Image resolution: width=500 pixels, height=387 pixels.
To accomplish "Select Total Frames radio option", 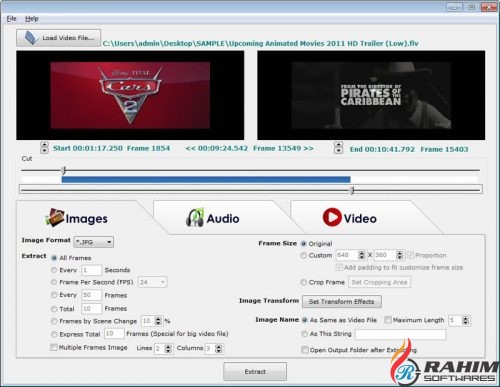I will [54, 309].
